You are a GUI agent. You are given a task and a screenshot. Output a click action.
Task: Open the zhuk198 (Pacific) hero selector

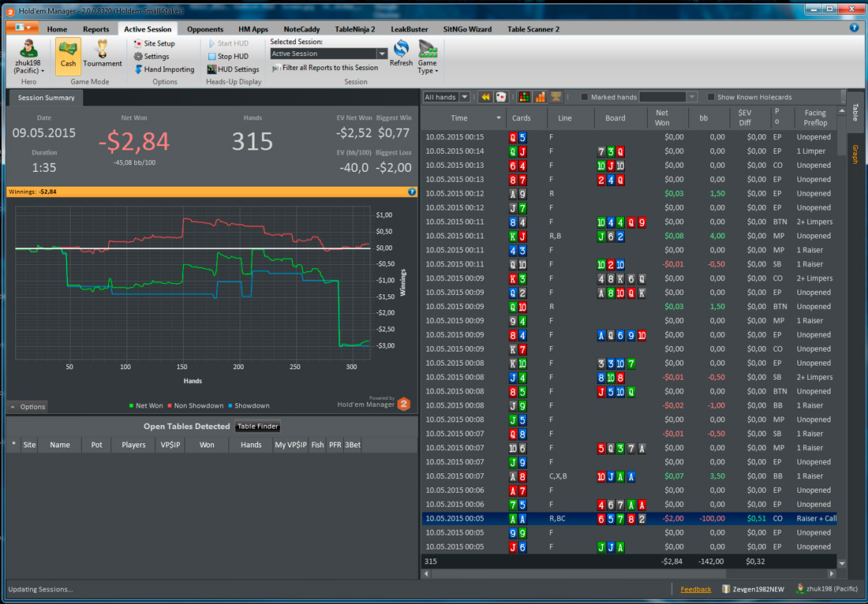click(28, 57)
